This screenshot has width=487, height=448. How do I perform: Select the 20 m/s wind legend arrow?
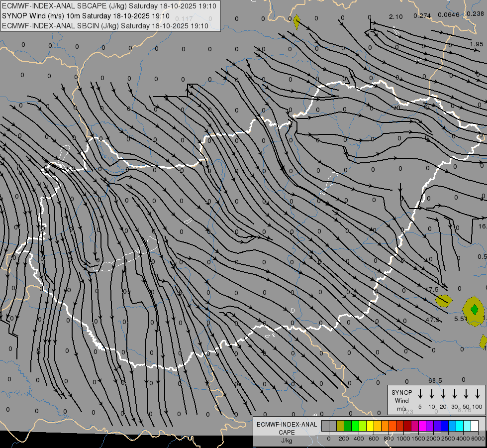point(443,393)
